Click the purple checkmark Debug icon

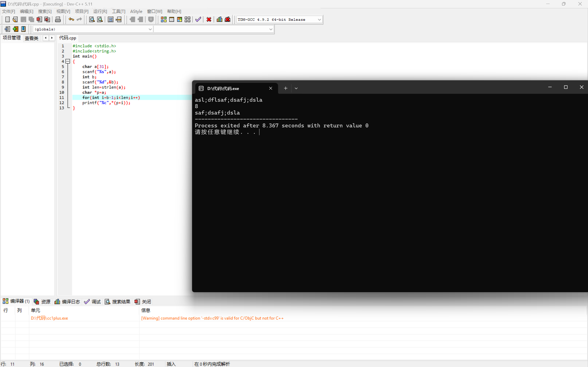pos(198,20)
